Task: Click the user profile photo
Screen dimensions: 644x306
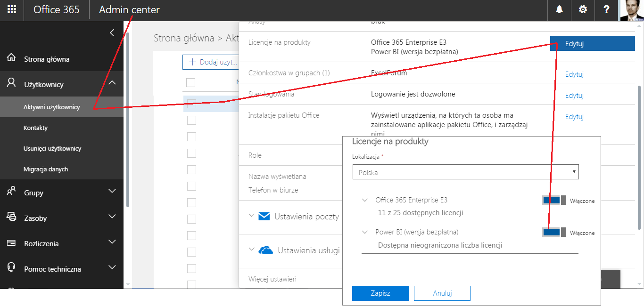Action: pyautogui.click(x=631, y=10)
